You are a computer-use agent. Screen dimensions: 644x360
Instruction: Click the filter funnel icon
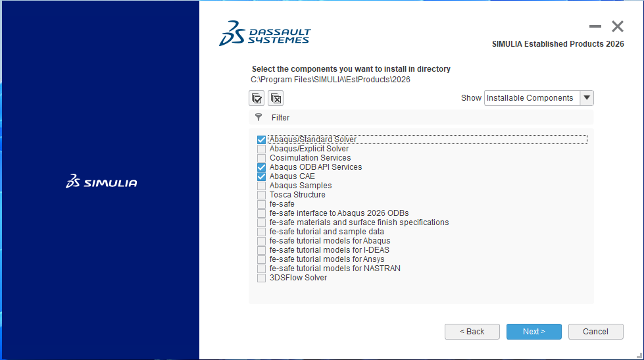(x=259, y=117)
